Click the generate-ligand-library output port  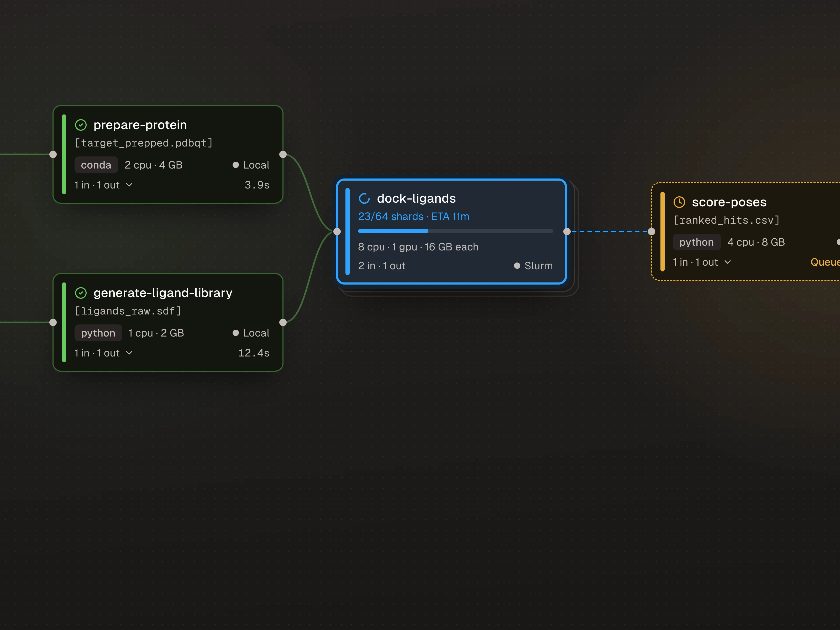pyautogui.click(x=283, y=322)
